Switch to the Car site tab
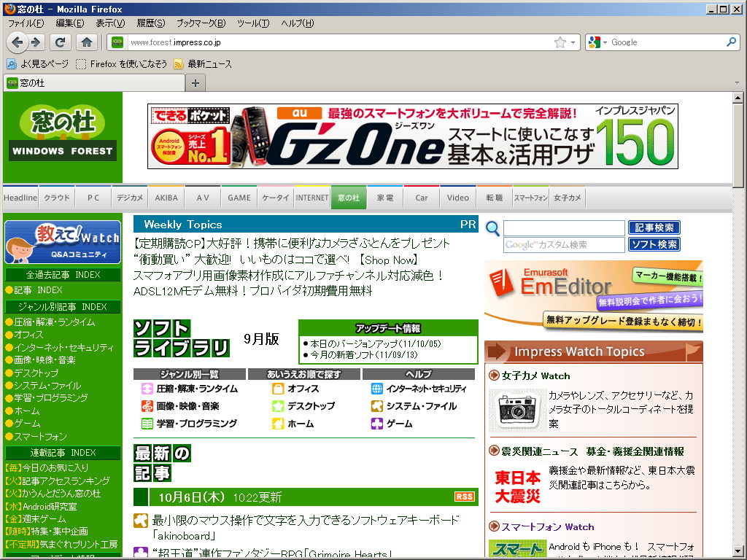The image size is (747, 560). coord(422,198)
